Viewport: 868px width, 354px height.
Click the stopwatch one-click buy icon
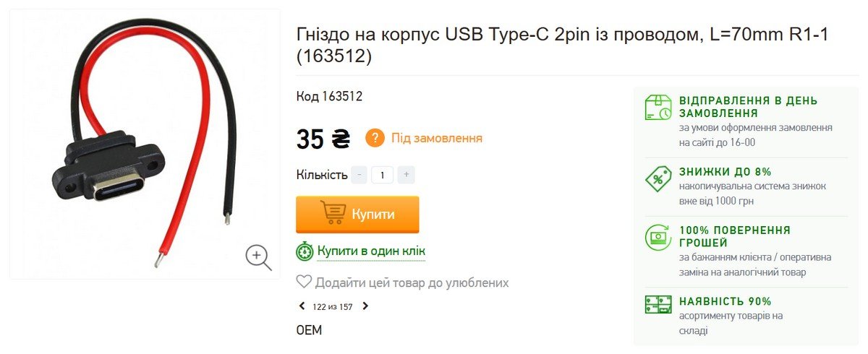305,251
